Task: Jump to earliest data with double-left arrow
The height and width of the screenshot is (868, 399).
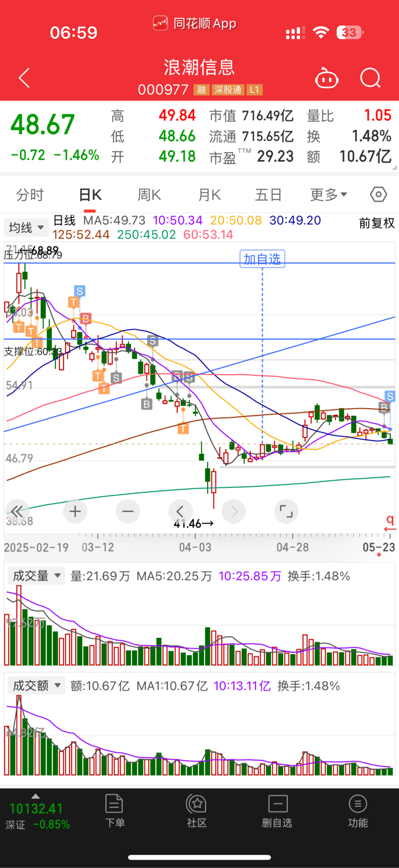Action: tap(17, 511)
